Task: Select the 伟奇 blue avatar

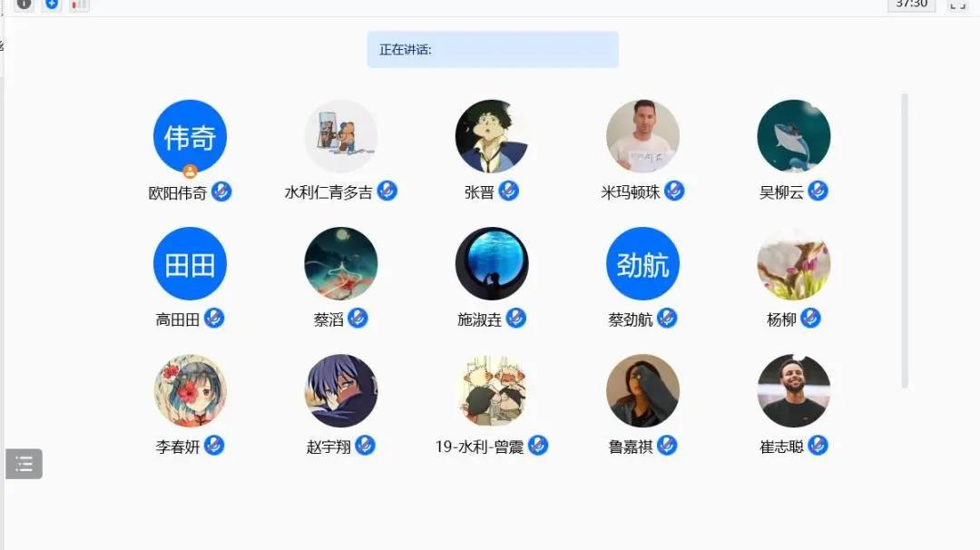Action: pos(190,136)
